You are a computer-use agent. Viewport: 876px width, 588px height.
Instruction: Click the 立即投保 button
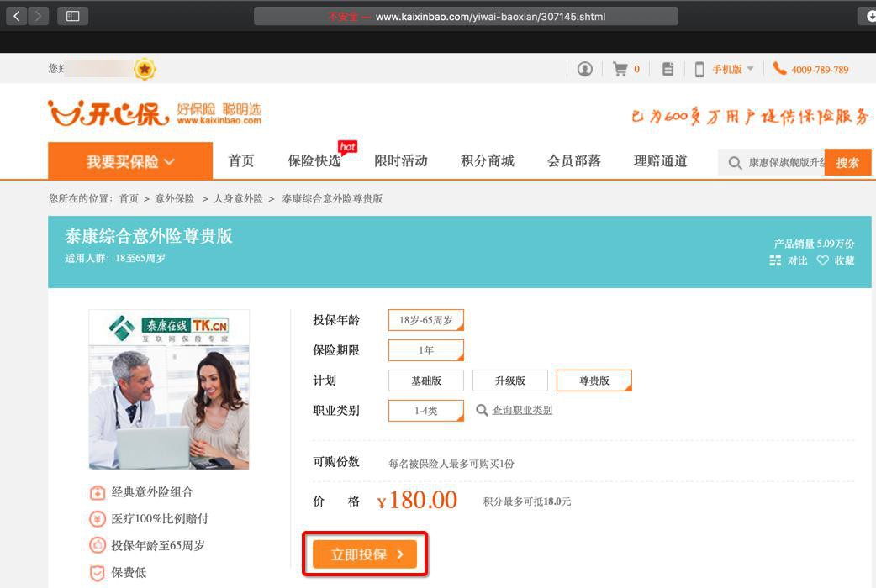[365, 554]
